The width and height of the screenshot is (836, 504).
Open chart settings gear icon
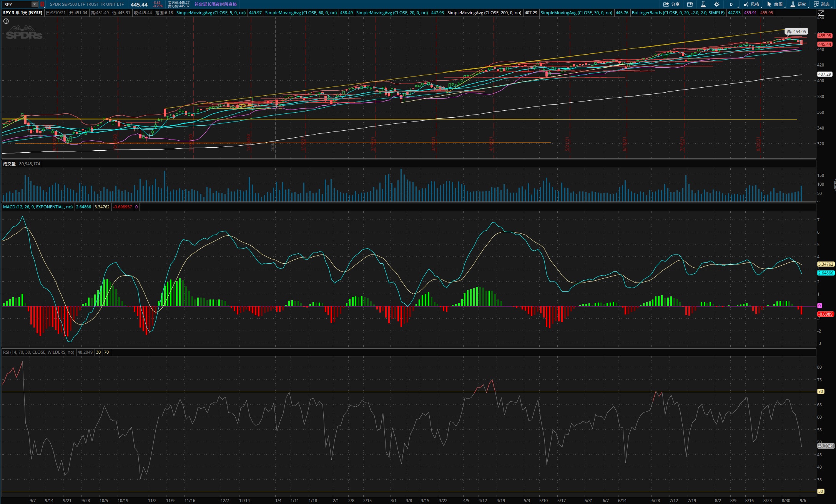[x=716, y=4]
